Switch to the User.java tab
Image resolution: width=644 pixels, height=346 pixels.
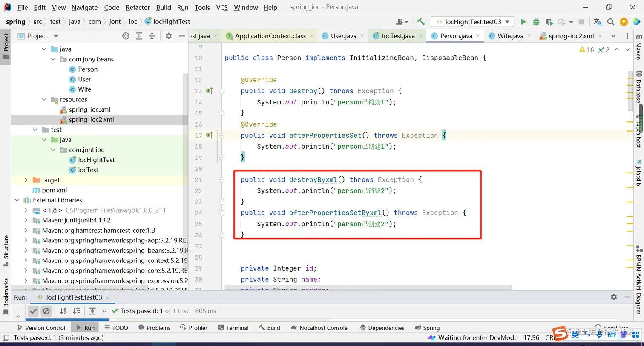343,36
